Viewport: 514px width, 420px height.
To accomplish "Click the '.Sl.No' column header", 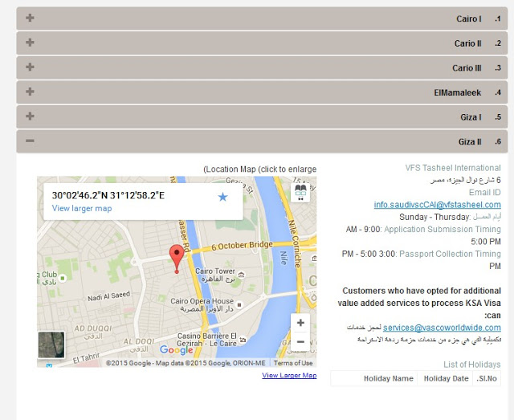I will point(487,378).
